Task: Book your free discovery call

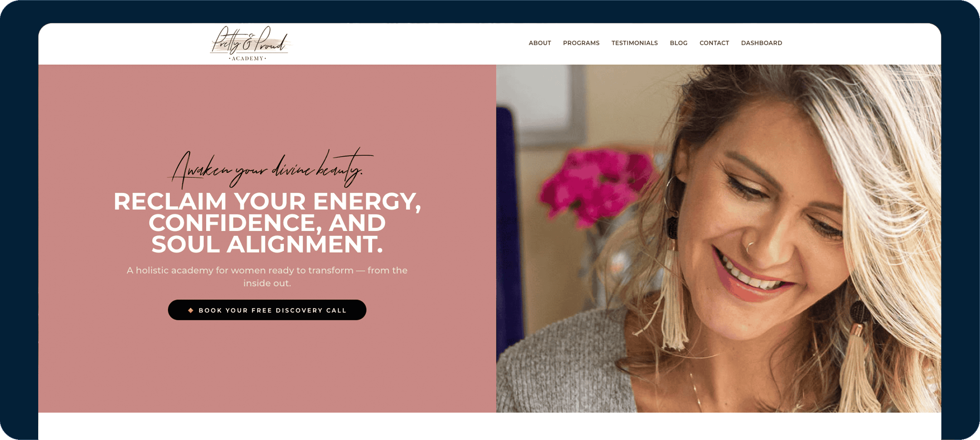Action: 267,310
